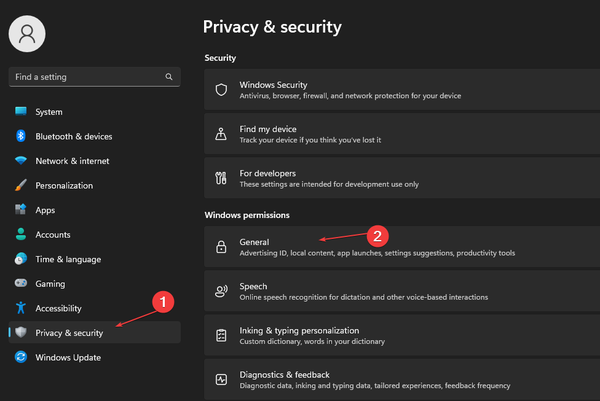Click the General lock icon

pos(222,247)
